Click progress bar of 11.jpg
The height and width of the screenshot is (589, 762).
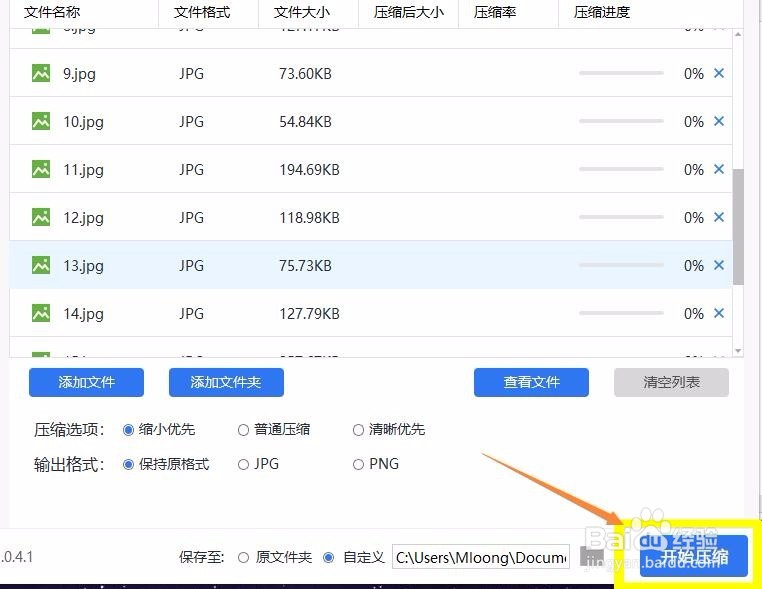621,169
